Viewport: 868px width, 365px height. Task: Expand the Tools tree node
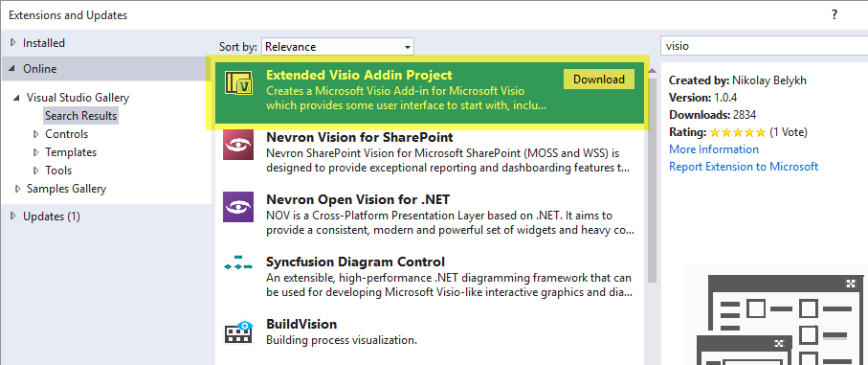coord(36,171)
